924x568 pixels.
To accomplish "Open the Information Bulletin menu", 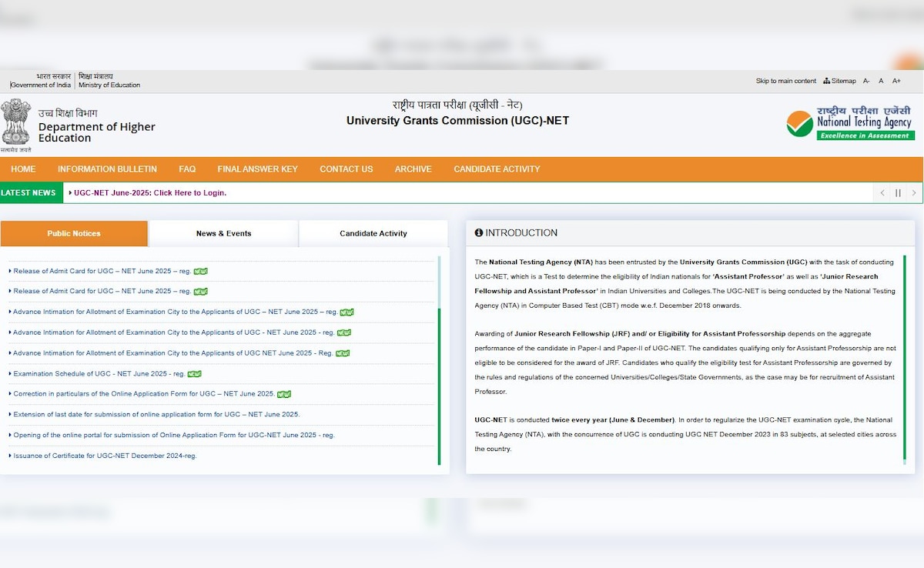I will 107,169.
